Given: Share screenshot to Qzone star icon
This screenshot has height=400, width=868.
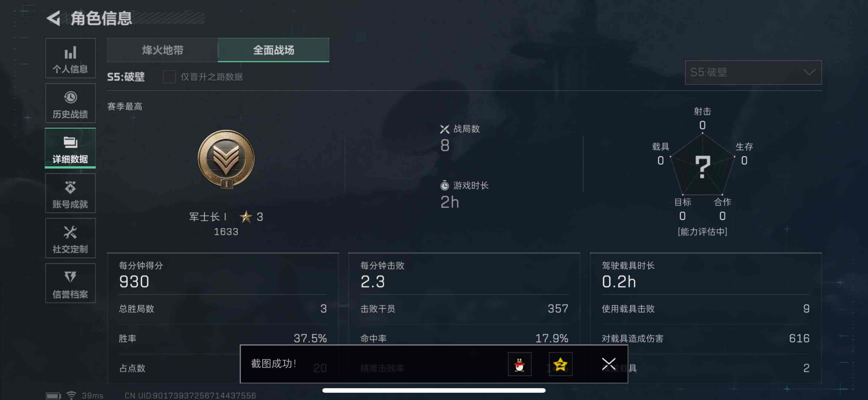Looking at the screenshot, I should tap(561, 364).
